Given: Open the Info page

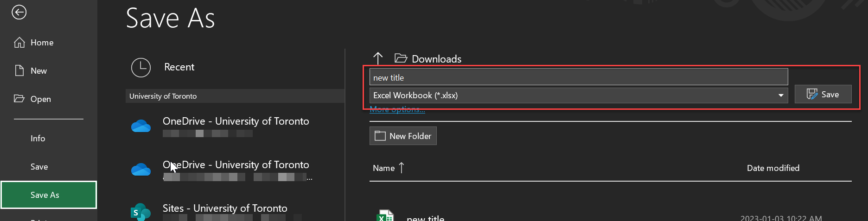Looking at the screenshot, I should 38,139.
